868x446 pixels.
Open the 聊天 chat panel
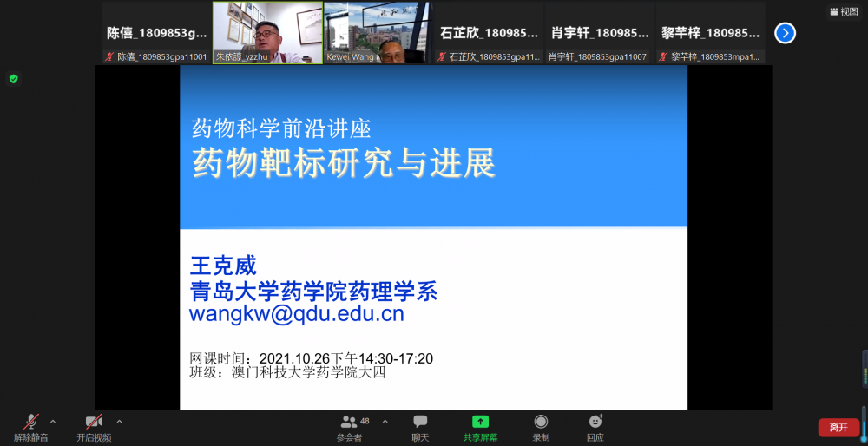420,423
